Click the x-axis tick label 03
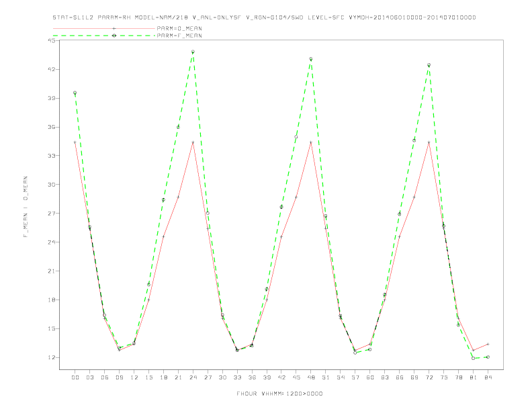 [x=89, y=377]
